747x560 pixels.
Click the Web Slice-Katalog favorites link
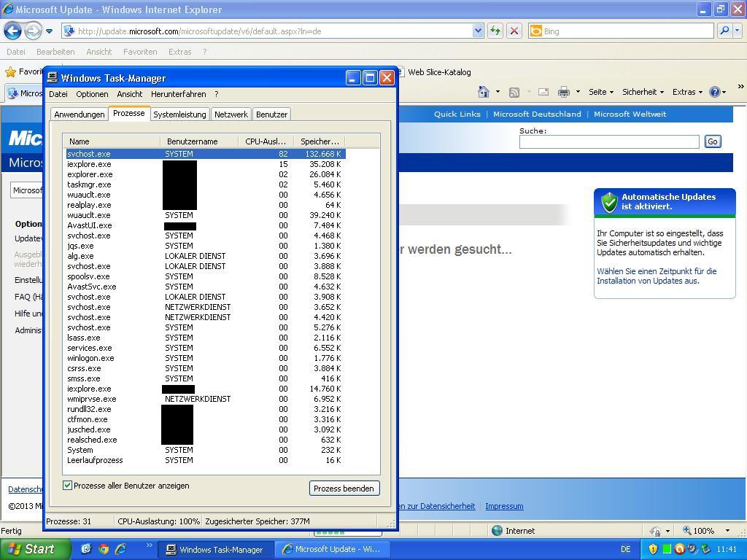[x=438, y=72]
